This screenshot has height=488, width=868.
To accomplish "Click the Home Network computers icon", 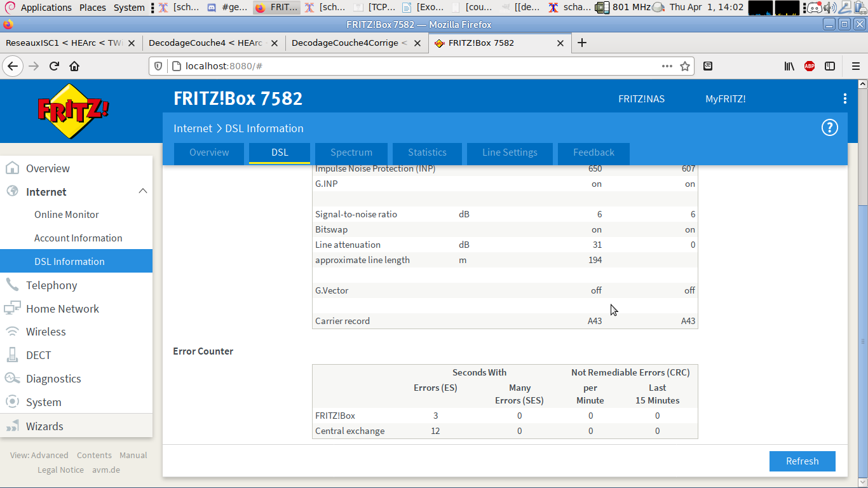I will [12, 309].
